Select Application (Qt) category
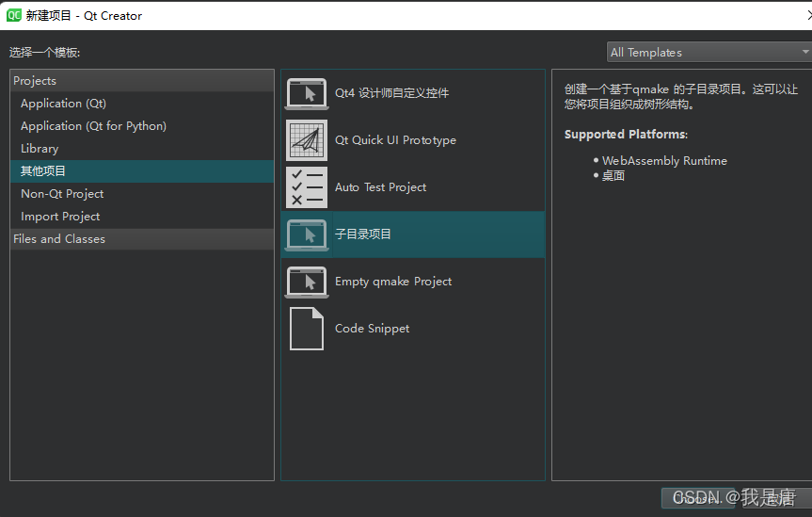This screenshot has width=812, height=517. [x=142, y=104]
